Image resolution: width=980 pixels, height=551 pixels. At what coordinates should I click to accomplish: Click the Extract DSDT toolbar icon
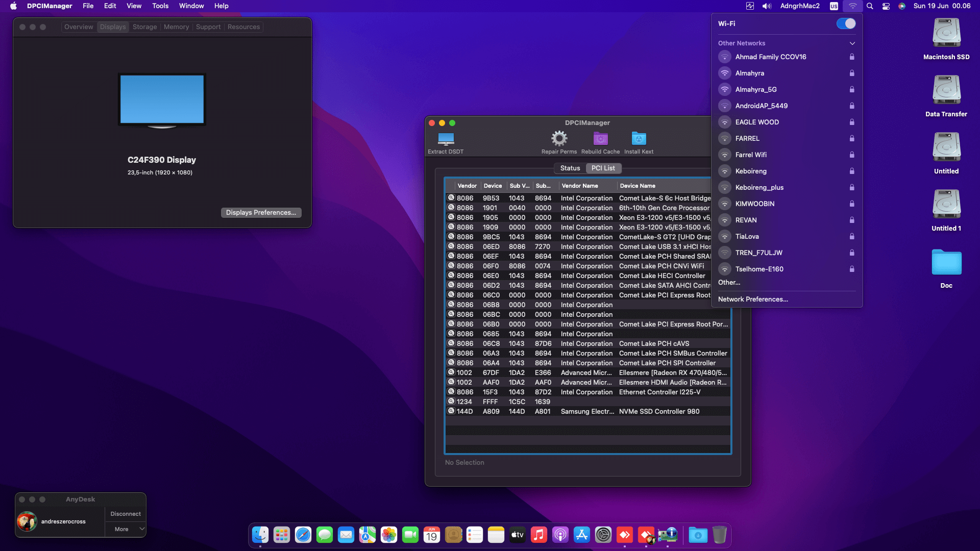click(446, 139)
